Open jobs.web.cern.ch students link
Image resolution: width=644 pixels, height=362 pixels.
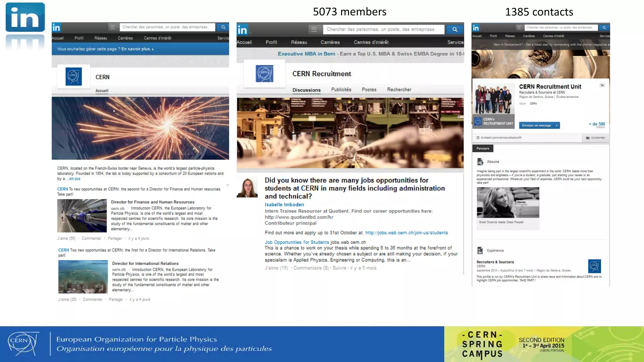point(406,233)
